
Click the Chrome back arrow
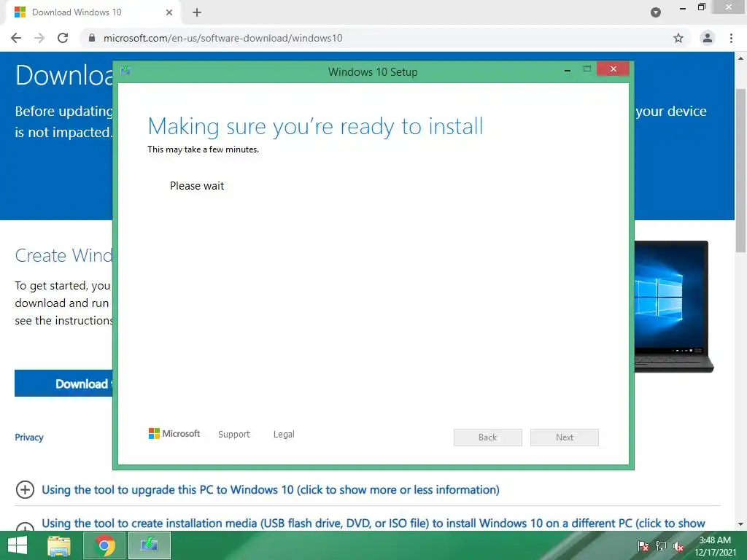16,38
